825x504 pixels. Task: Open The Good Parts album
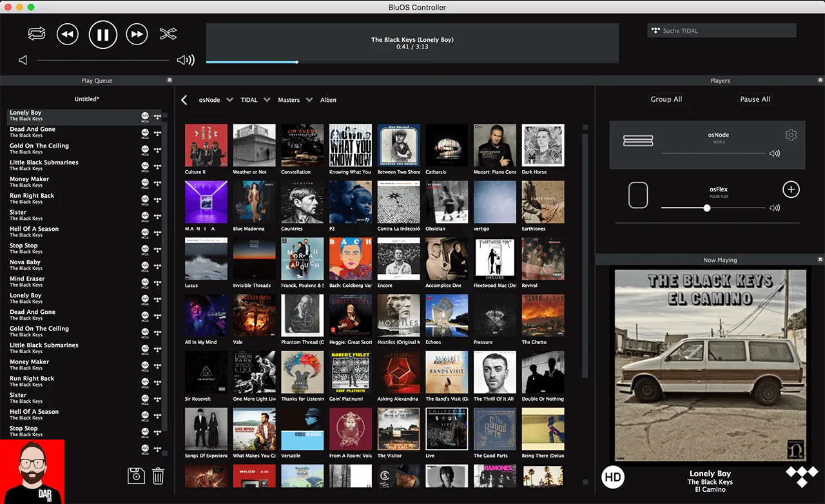point(495,429)
